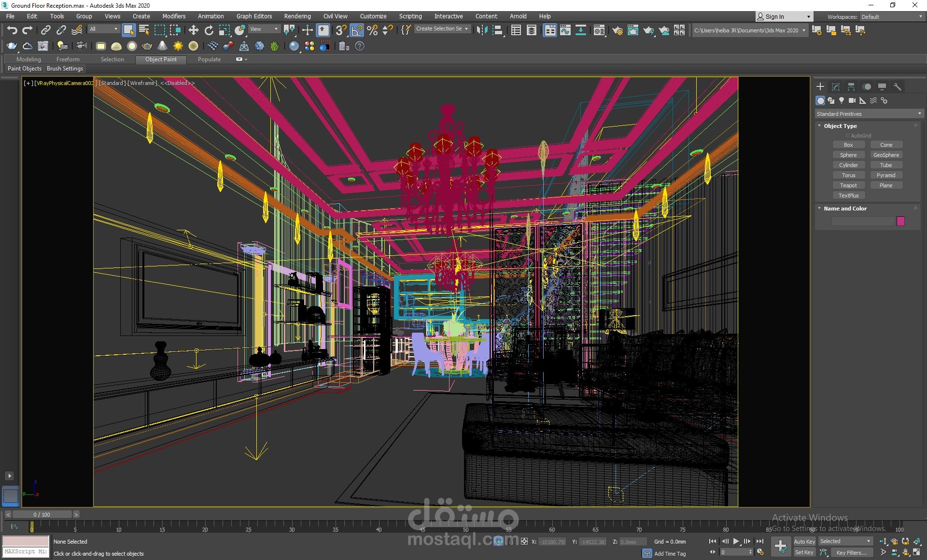Screen dimensions: 927x560
Task: Enable the AutoGrid checkbox
Action: tap(847, 136)
